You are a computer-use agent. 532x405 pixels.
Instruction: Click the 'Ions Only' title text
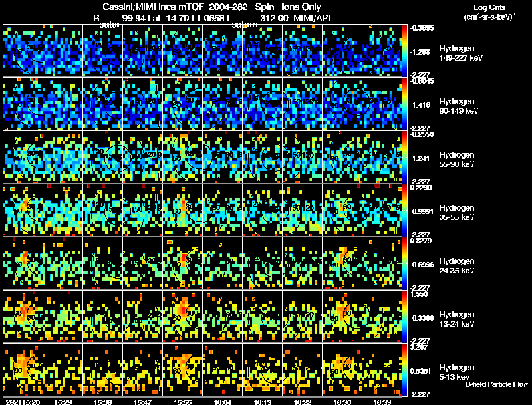(x=301, y=7)
